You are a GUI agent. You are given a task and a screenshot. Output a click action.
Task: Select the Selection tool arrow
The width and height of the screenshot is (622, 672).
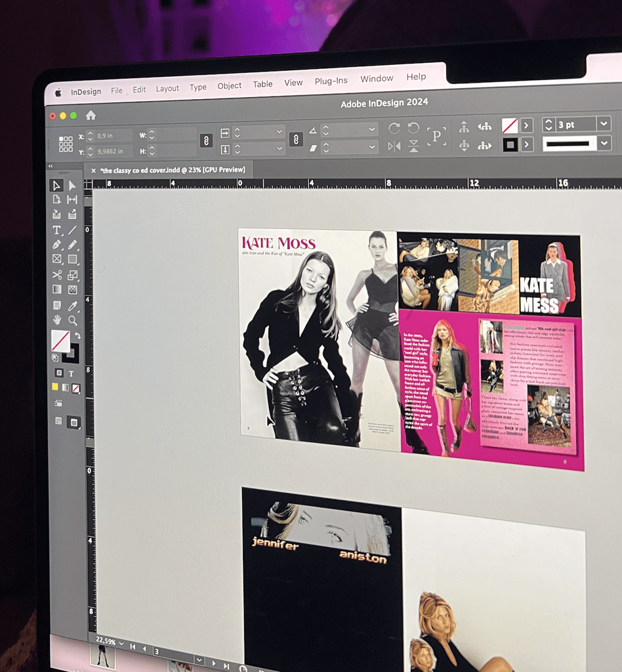pyautogui.click(x=56, y=186)
